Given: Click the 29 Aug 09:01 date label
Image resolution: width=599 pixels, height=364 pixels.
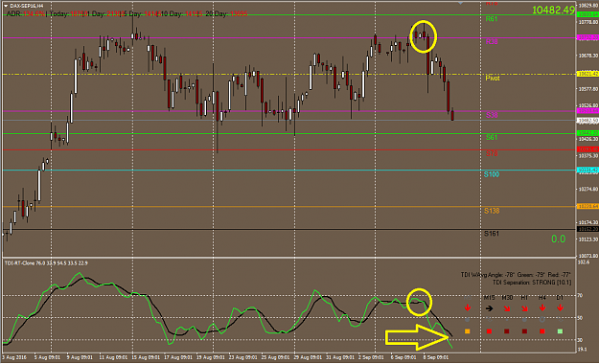Looking at the screenshot, I should pos(309,357).
